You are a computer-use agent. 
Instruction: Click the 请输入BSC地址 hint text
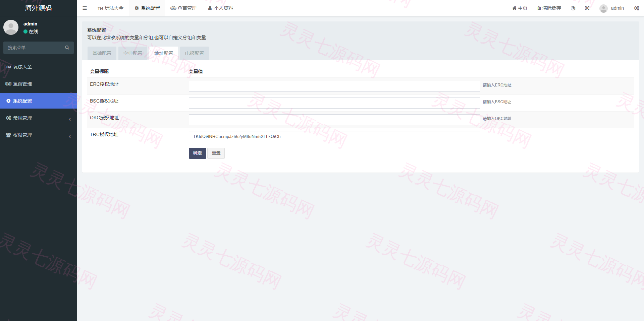click(x=497, y=102)
